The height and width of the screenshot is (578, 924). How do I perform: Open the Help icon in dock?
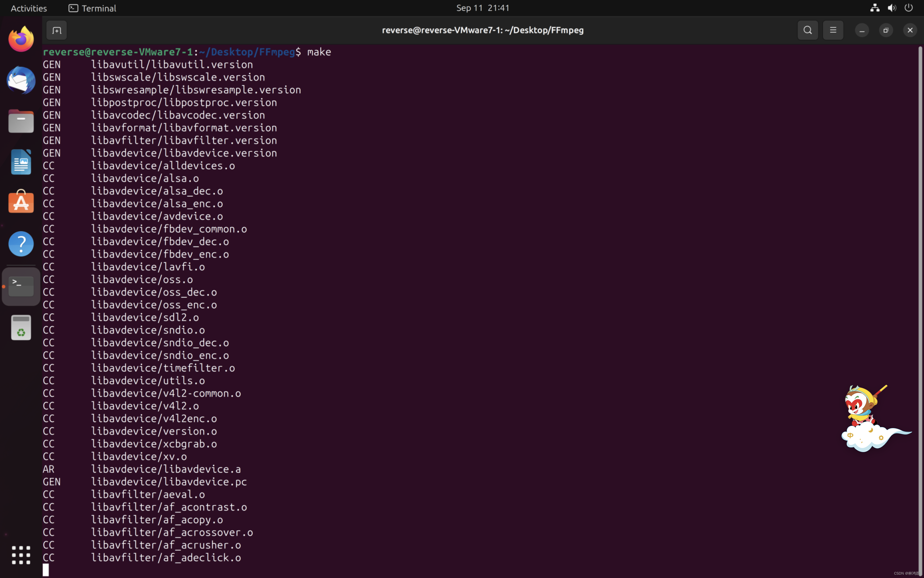click(x=21, y=244)
